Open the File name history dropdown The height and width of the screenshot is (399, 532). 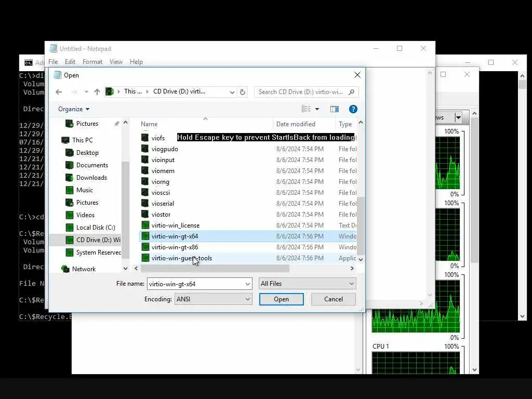pyautogui.click(x=248, y=284)
